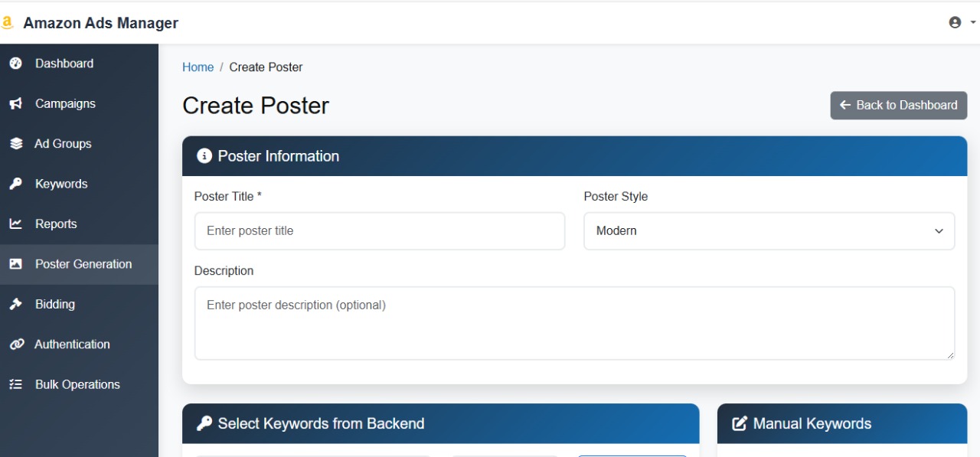Click the Bulk Operations list icon
980x457 pixels.
[x=15, y=385]
